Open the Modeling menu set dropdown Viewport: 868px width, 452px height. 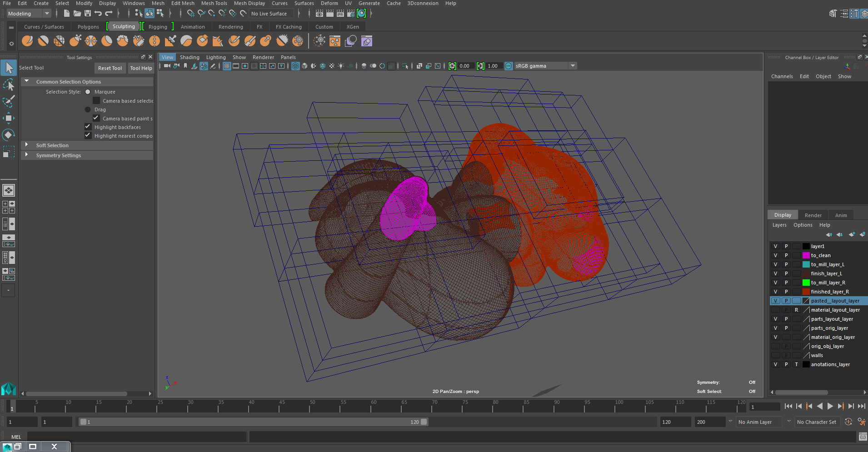[29, 14]
